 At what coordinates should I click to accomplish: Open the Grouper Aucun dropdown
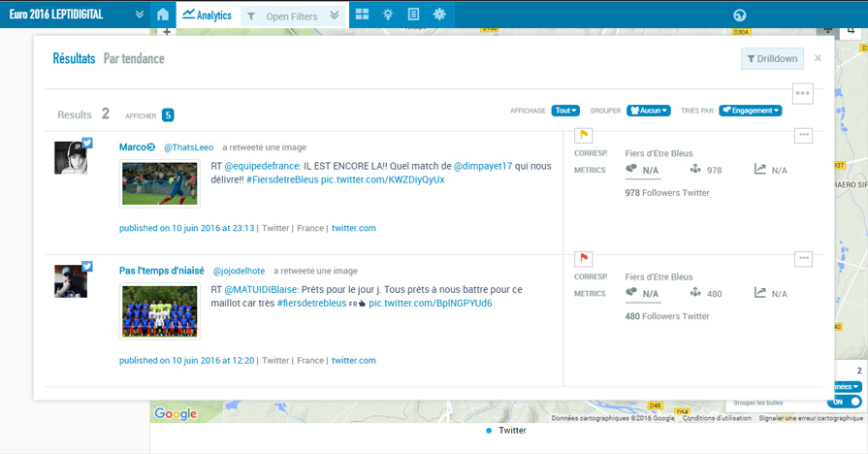tap(648, 111)
